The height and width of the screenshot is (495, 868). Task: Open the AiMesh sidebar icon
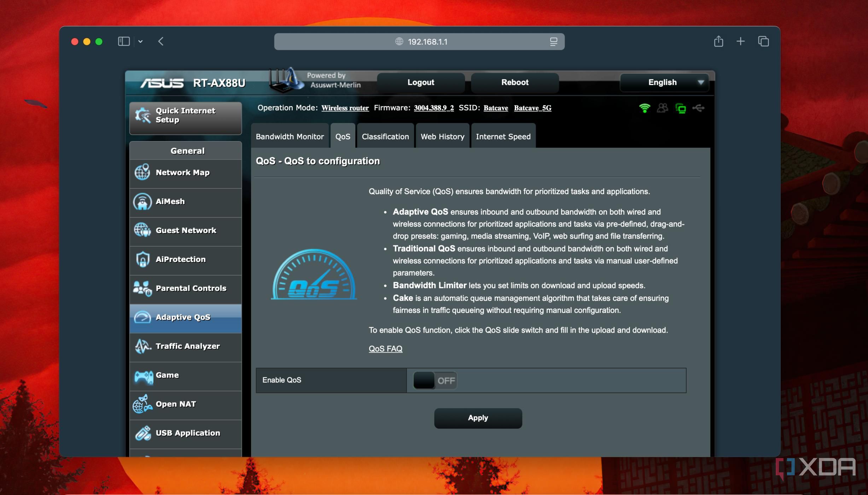[x=142, y=202]
